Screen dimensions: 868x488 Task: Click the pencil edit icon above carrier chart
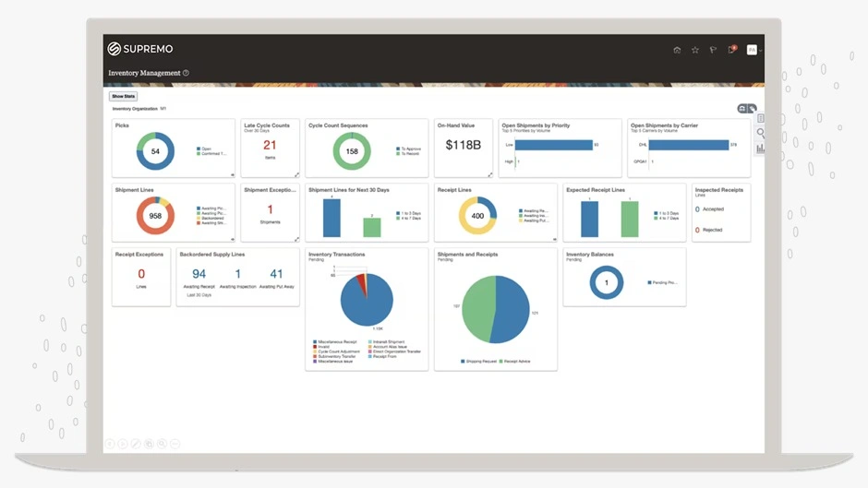point(752,109)
